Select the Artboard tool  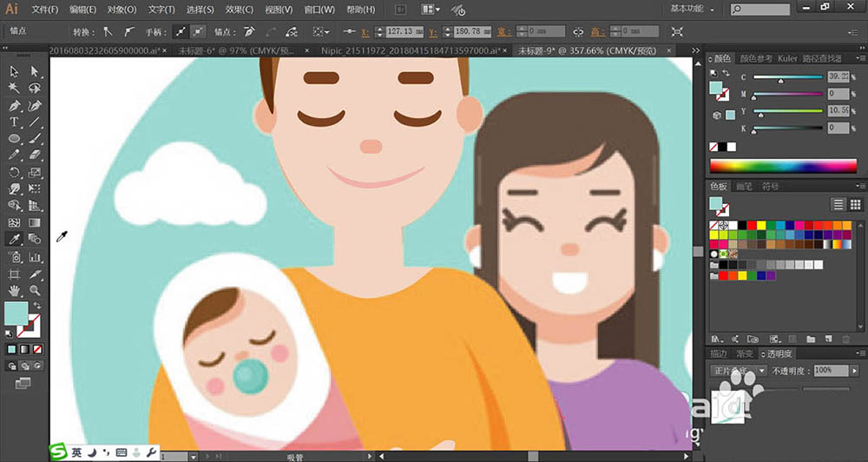(14, 274)
